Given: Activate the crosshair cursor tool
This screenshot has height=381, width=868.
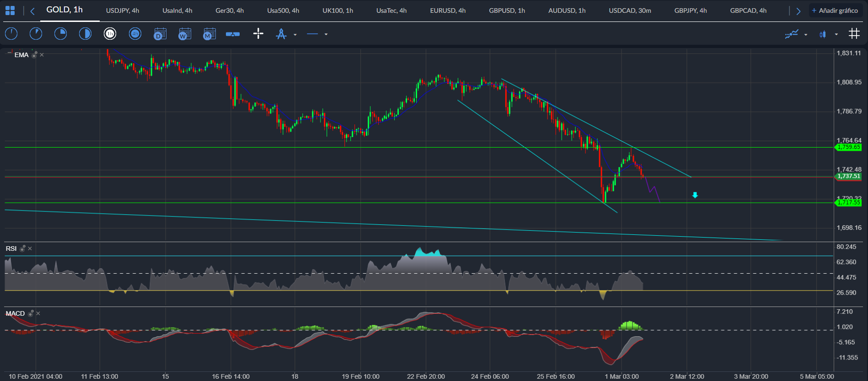Looking at the screenshot, I should (258, 34).
